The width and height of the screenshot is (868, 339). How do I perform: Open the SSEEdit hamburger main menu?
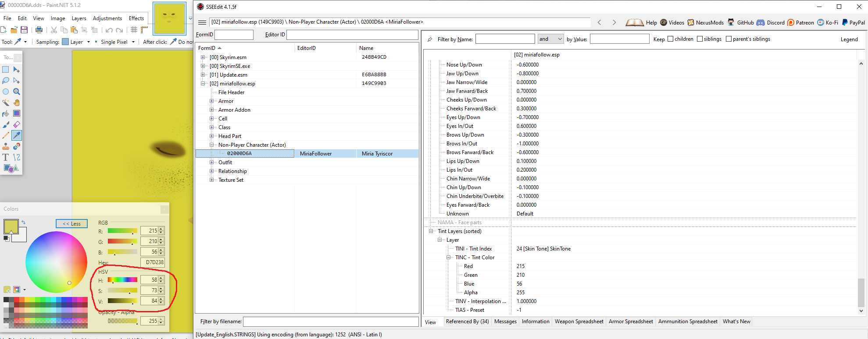202,22
